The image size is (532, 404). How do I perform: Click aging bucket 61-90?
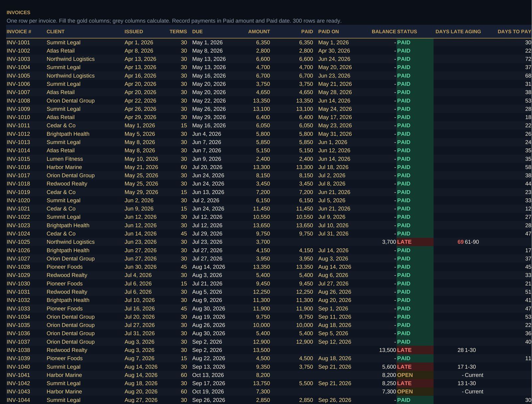click(x=472, y=242)
